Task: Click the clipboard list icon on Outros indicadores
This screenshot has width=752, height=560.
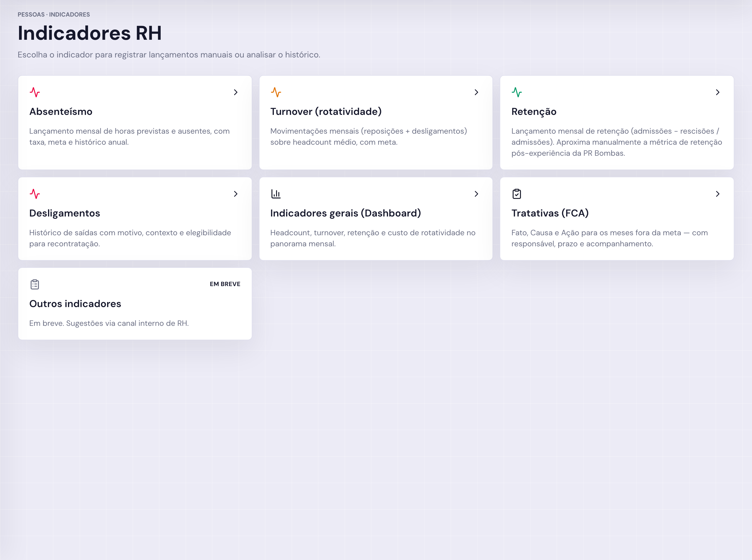Action: [x=35, y=284]
